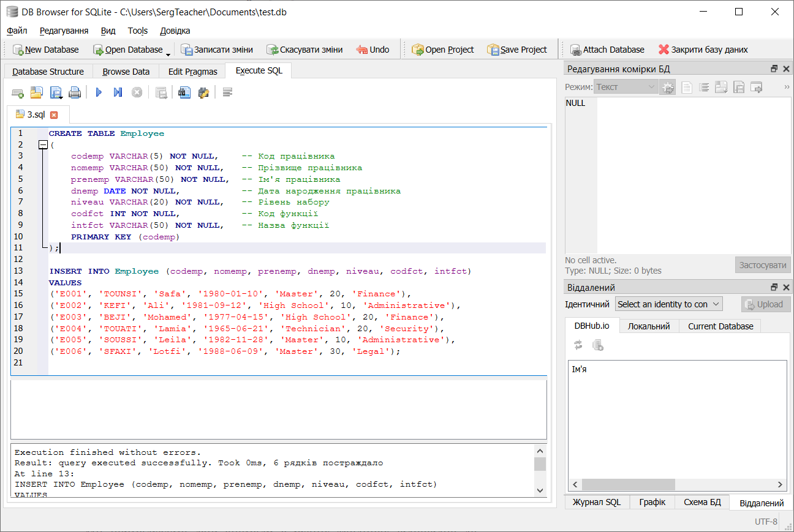
Task: Click the print icon in SQL toolbar
Action: click(75, 92)
